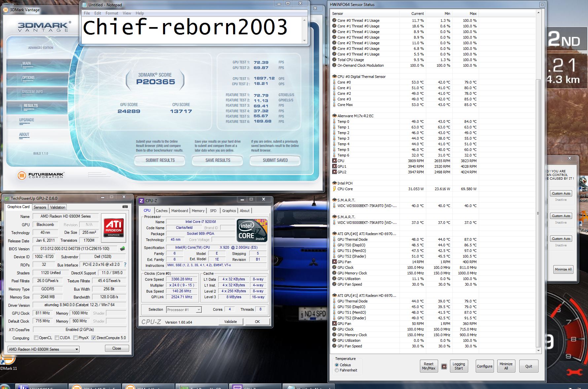Open the Windows Start menu
588x389 pixels.
(5, 387)
